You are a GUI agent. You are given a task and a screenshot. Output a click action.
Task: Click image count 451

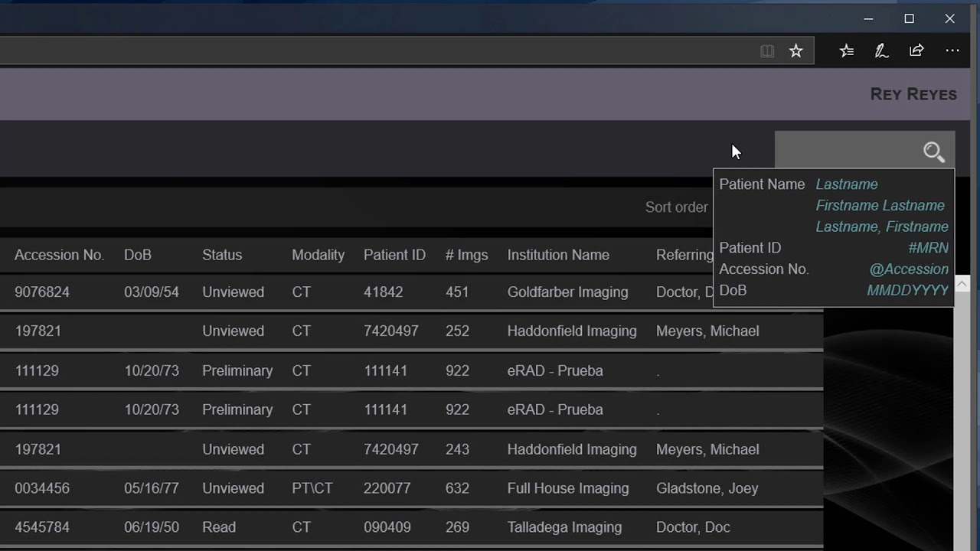457,292
